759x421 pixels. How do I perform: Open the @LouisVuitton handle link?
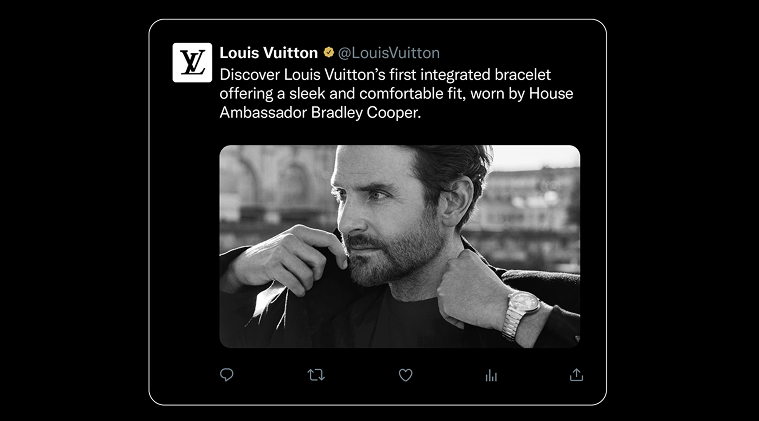(x=389, y=53)
